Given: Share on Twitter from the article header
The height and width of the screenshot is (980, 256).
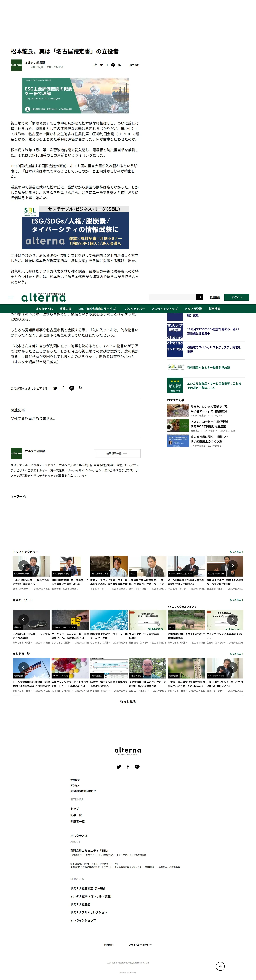Looking at the screenshot, I should coord(101,65).
